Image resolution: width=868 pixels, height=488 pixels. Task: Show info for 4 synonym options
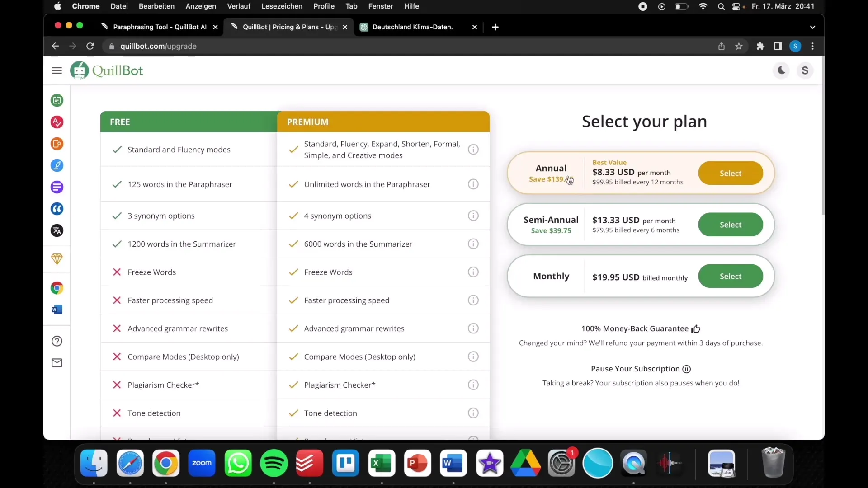[x=473, y=216]
